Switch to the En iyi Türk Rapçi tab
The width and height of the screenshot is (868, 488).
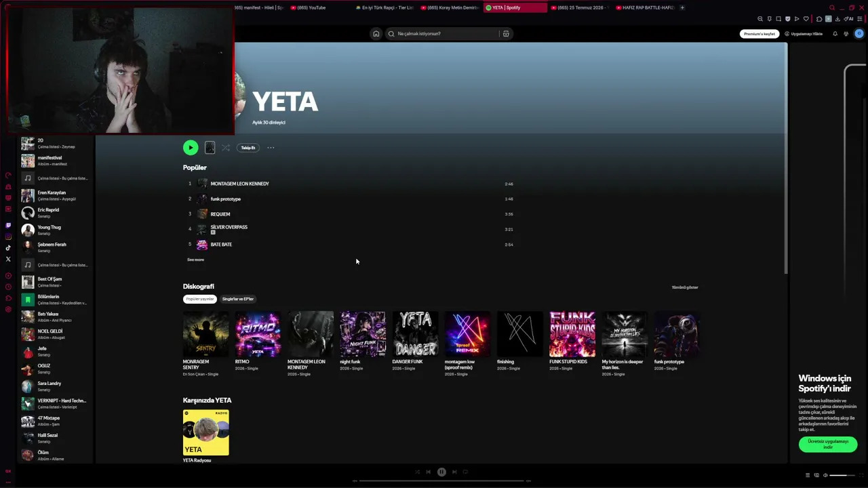point(384,7)
